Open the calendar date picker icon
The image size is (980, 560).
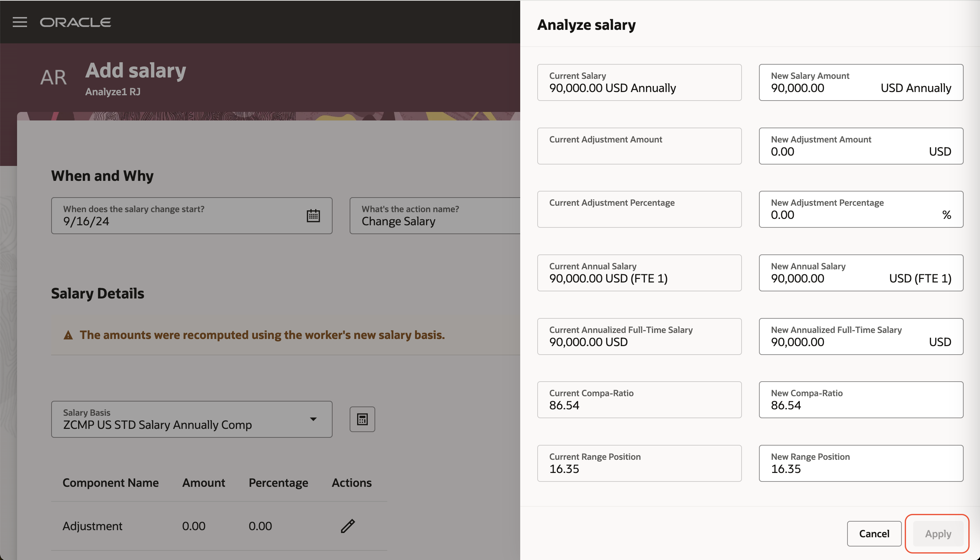[x=313, y=216]
